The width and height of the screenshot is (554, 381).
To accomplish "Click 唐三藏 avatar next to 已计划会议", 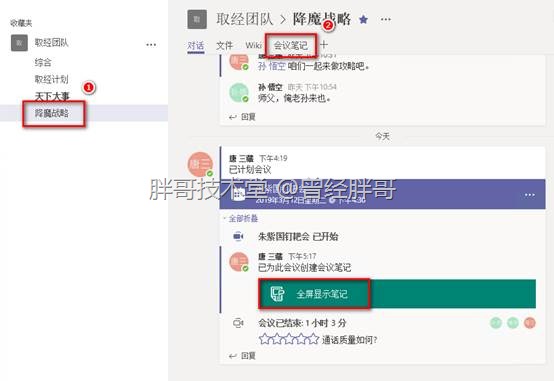I will click(x=200, y=164).
